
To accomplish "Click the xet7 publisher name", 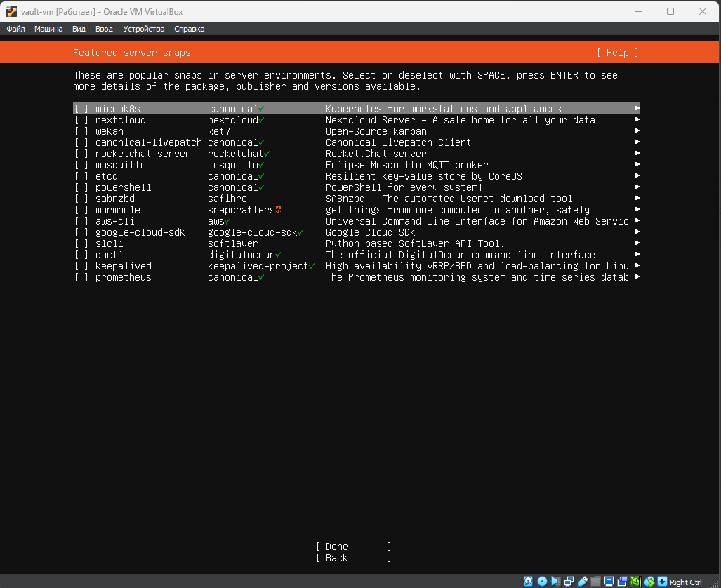I will pos(219,131).
